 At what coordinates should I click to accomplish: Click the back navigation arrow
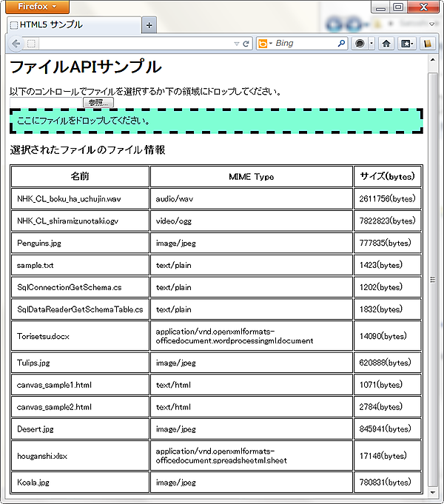16,44
